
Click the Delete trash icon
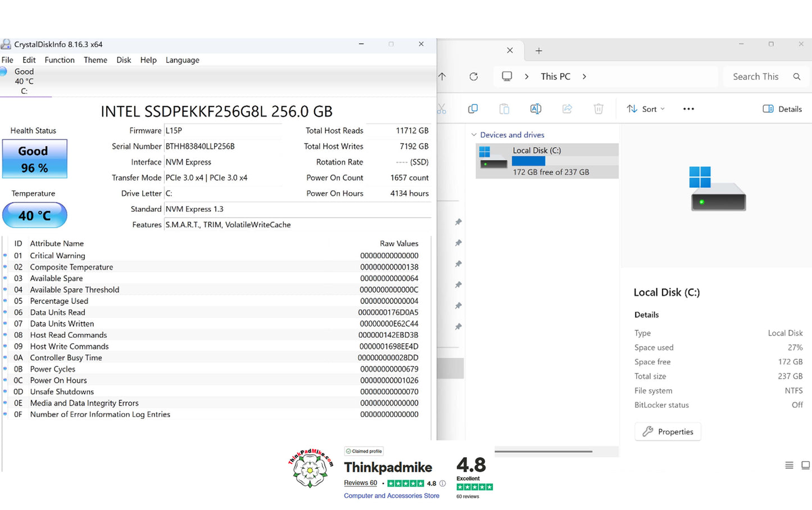click(x=598, y=109)
